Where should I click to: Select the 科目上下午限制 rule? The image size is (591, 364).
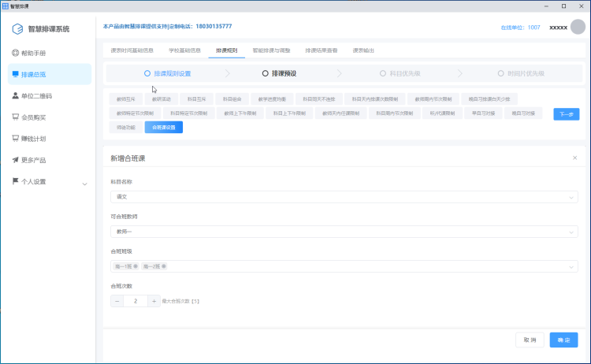[x=289, y=113]
